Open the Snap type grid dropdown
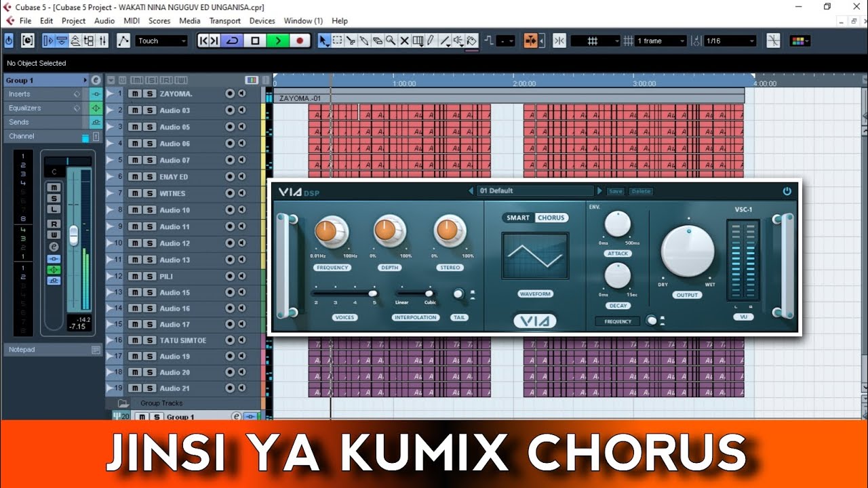This screenshot has height=488, width=868. (595, 41)
